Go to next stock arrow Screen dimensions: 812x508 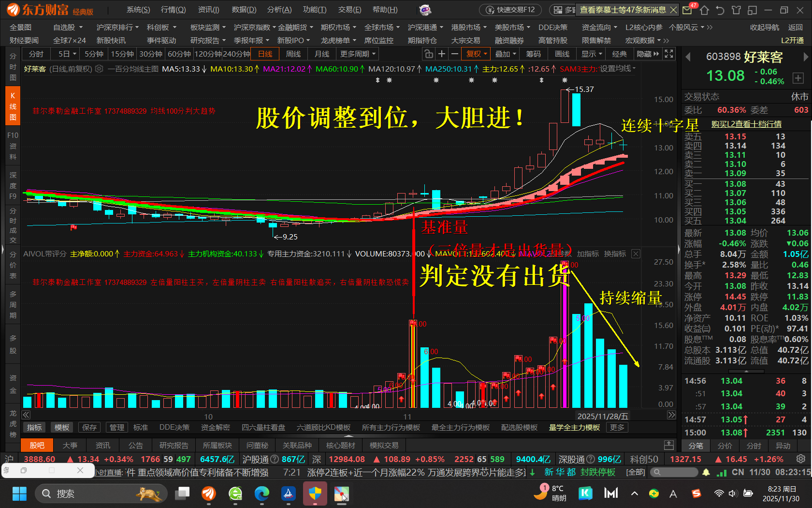(x=806, y=57)
